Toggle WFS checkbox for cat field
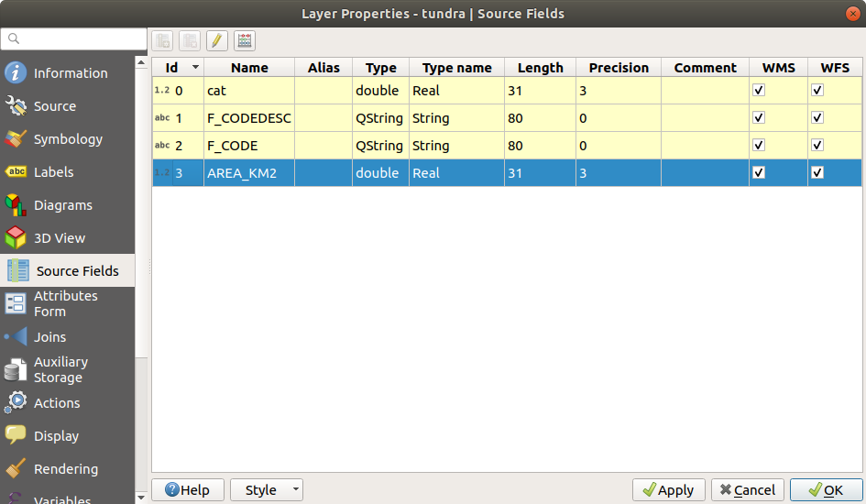866x504 pixels. [817, 90]
